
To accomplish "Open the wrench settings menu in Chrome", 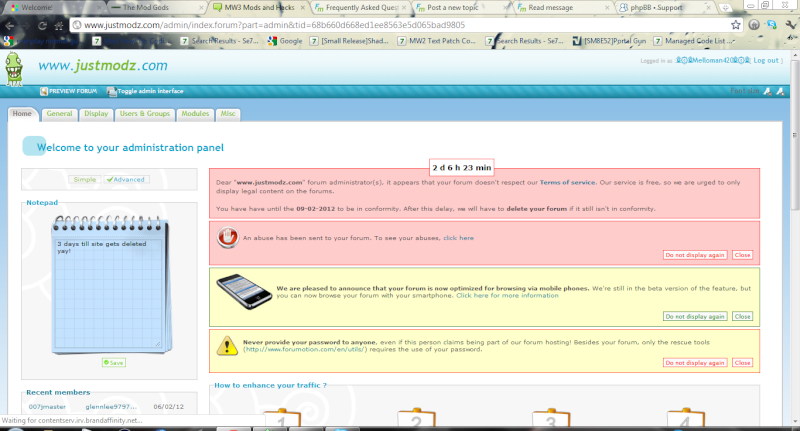I will point(790,24).
